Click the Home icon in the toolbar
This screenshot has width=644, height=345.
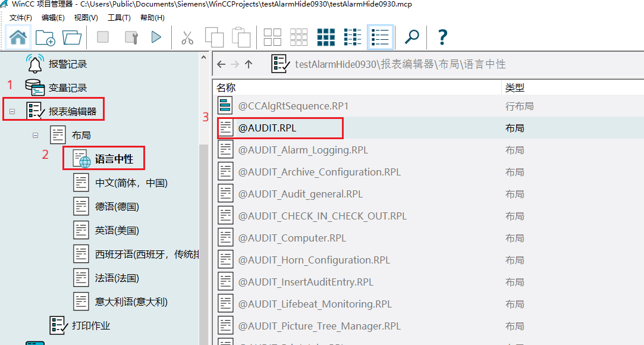click(18, 37)
